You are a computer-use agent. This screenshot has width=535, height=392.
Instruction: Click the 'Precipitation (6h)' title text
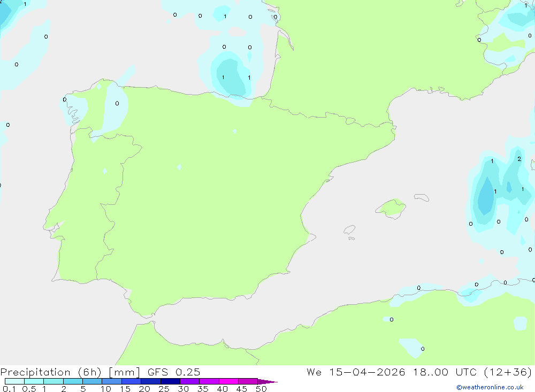51,372
